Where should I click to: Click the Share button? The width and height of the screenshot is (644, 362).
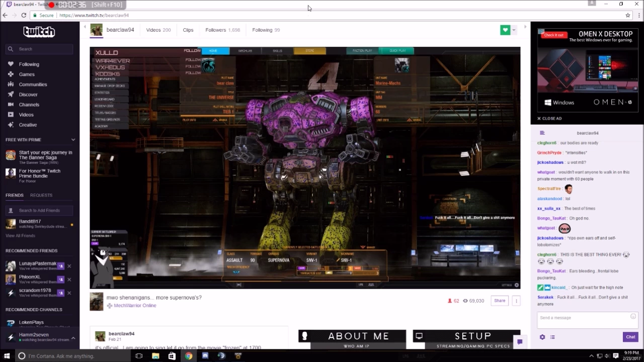(500, 301)
